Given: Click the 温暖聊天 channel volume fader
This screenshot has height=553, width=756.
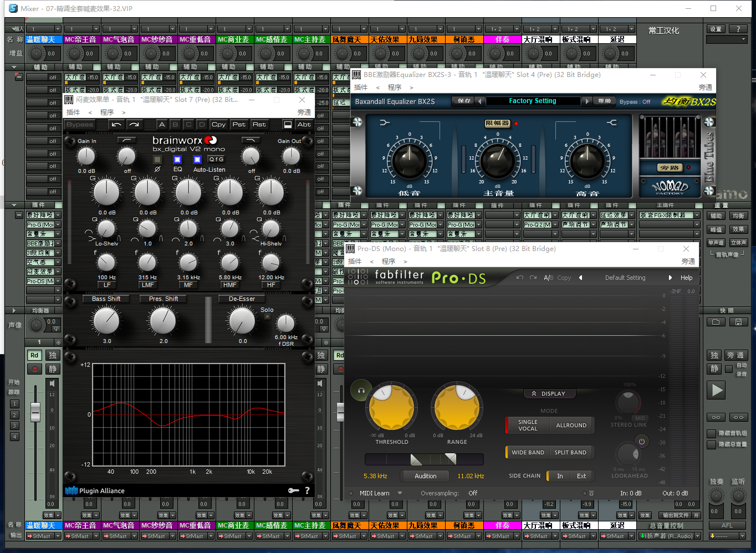Looking at the screenshot, I should [35, 412].
